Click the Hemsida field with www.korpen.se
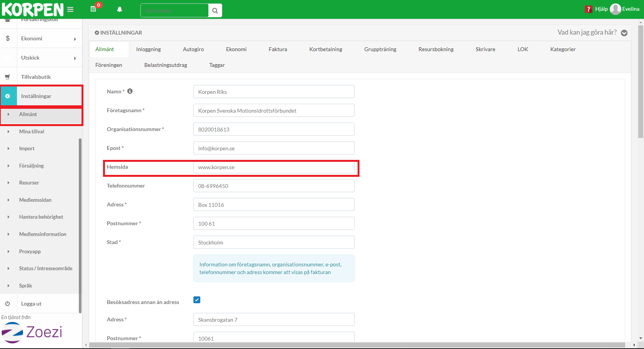 (x=274, y=167)
